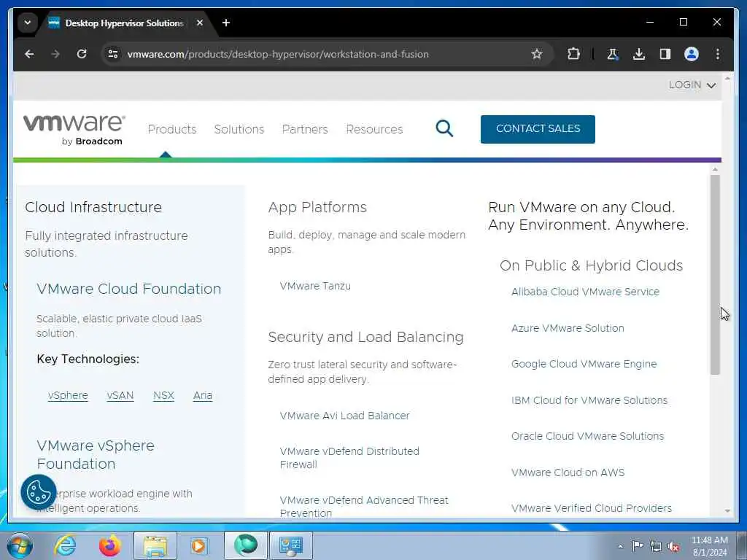Open Windows Media Player from taskbar
The image size is (747, 560).
[199, 545]
